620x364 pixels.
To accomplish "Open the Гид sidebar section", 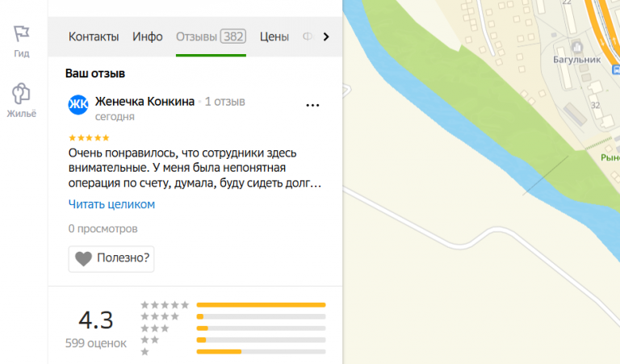I will click(21, 41).
